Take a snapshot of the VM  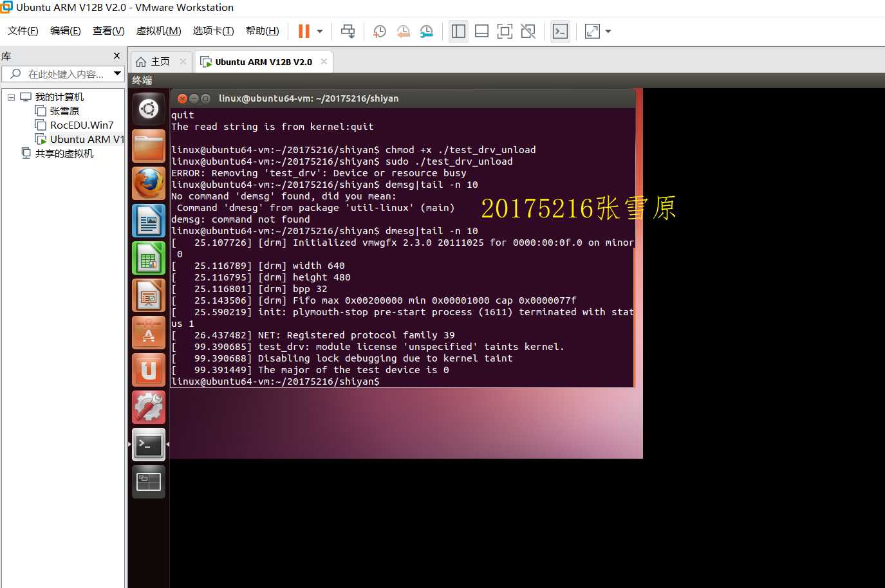pyautogui.click(x=380, y=31)
